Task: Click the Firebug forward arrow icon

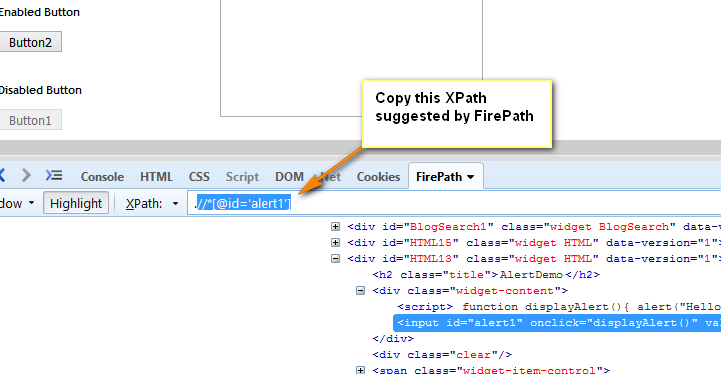Action: [x=26, y=175]
